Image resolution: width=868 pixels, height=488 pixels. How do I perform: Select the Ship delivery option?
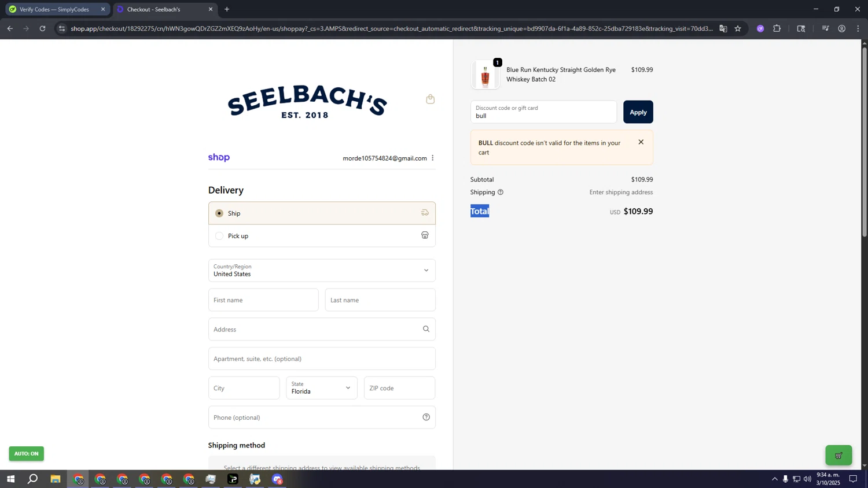[322, 213]
